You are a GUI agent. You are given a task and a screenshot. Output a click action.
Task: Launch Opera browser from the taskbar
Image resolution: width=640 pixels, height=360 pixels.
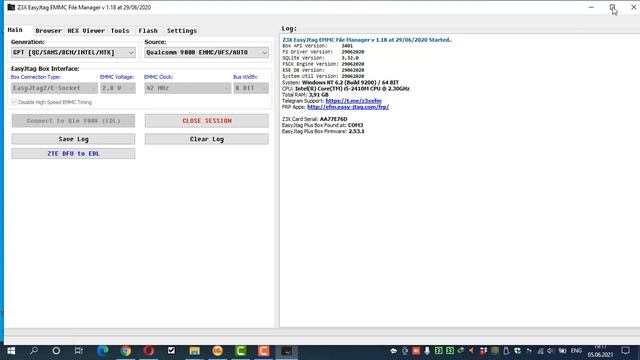point(149,351)
